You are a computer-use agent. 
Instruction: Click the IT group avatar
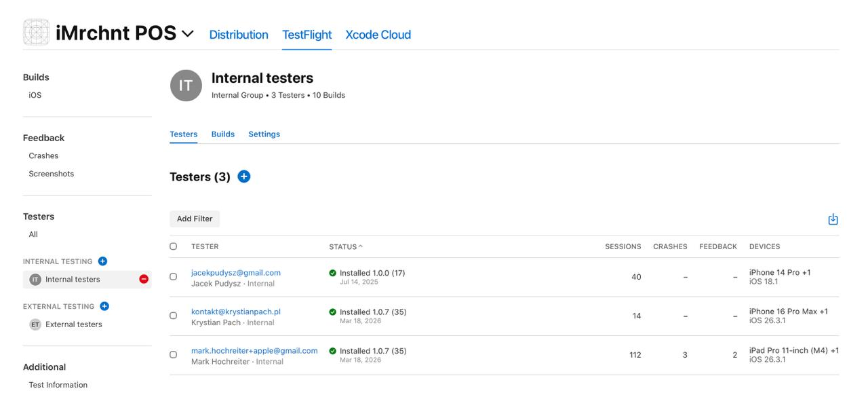[186, 86]
